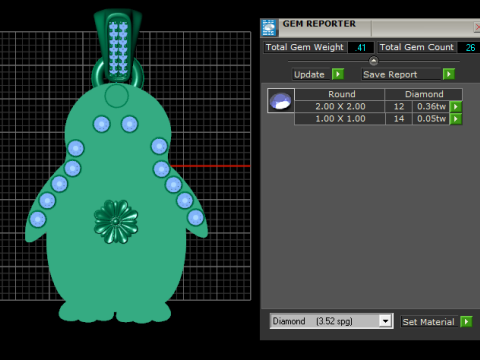
Task: Open the Diamond (3.52 spg) material dropdown
Action: pyautogui.click(x=385, y=321)
